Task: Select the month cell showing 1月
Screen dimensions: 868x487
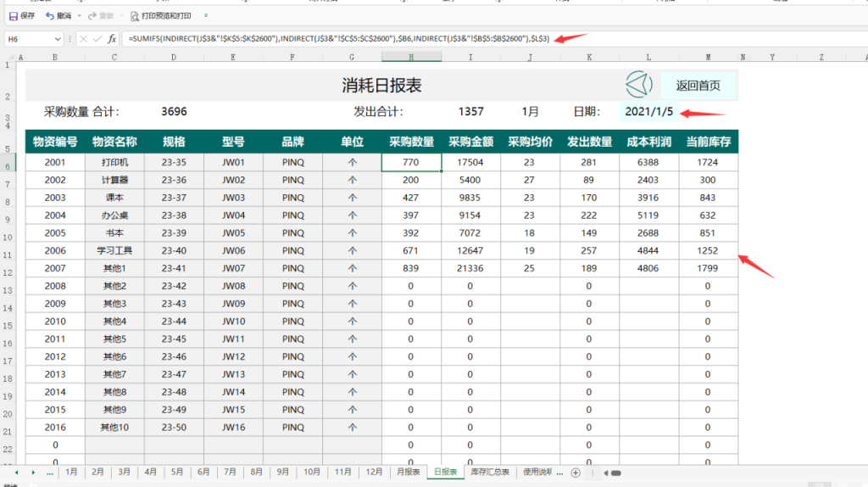Action: pyautogui.click(x=530, y=111)
